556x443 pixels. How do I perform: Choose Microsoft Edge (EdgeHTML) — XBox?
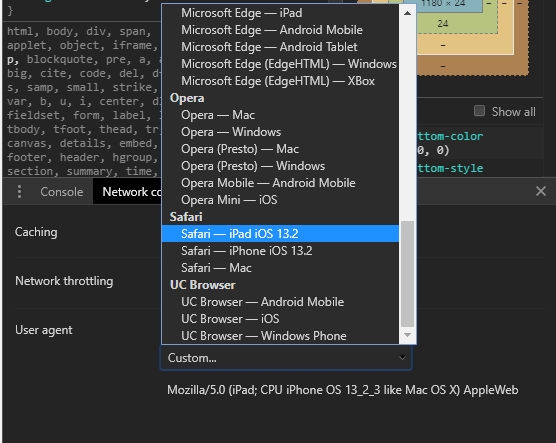280,81
